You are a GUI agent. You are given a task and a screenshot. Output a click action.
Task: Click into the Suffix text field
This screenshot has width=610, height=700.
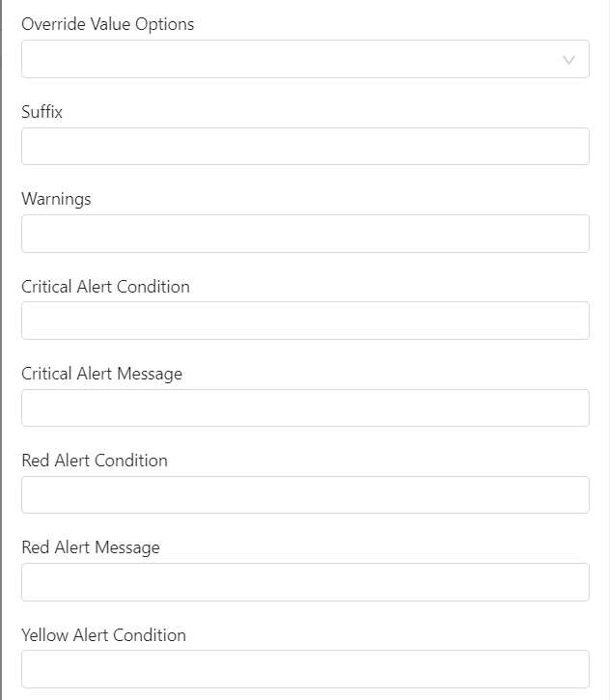pos(305,147)
